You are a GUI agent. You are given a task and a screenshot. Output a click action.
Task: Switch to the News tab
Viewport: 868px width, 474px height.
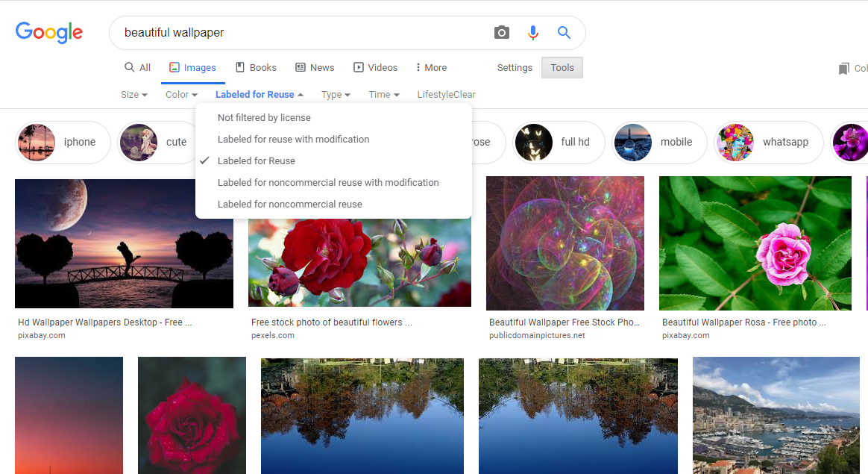pos(315,67)
